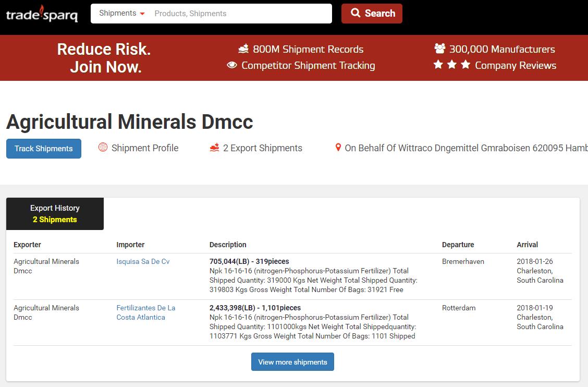Open the Isquisa Sa De Cv importer link
This screenshot has width=588, height=387.
coord(143,261)
